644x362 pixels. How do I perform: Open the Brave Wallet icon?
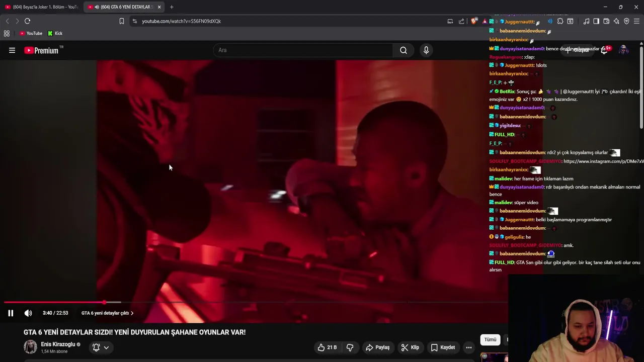[606, 21]
